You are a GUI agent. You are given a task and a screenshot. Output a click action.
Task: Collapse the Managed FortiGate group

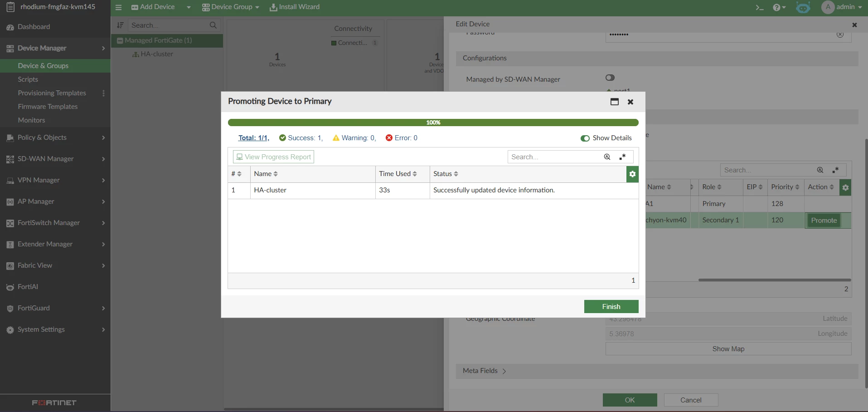point(120,41)
